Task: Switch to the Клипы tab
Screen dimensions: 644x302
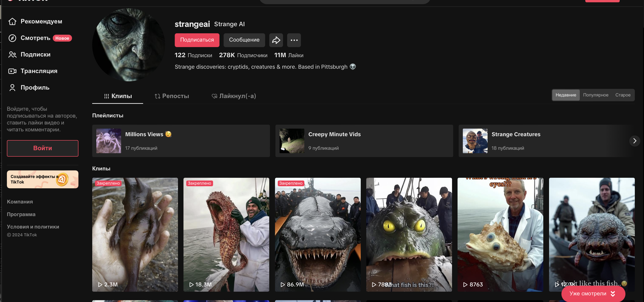Action: coord(117,96)
